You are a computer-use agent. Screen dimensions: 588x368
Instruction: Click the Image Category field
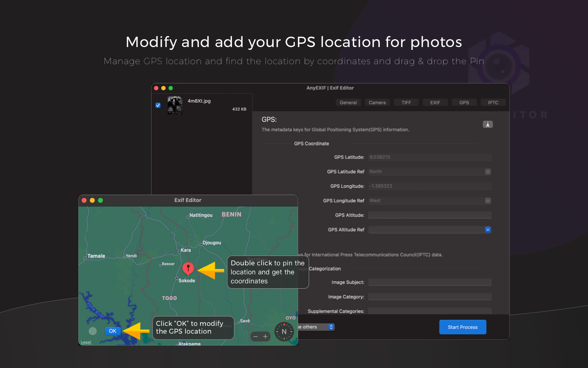pos(430,297)
